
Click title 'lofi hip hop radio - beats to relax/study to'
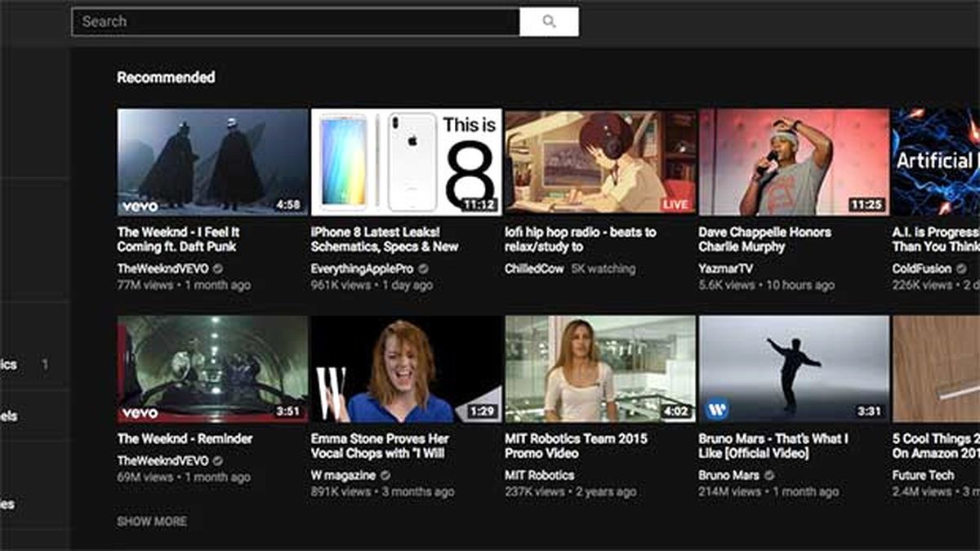tap(581, 239)
